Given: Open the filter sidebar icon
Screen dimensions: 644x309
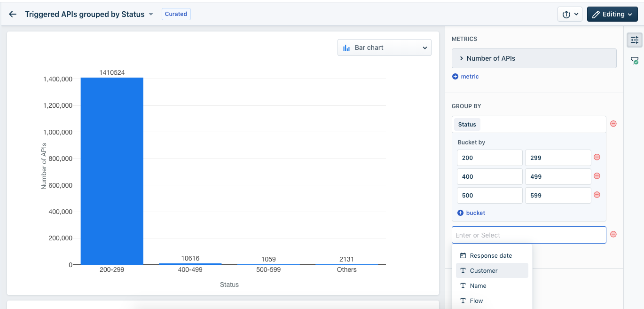Looking at the screenshot, I should pos(635,60).
